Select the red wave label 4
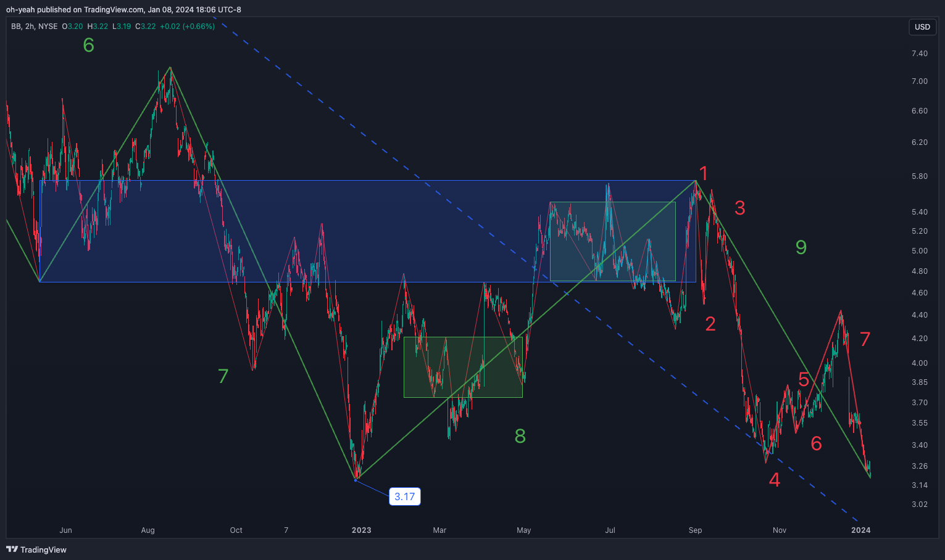The height and width of the screenshot is (560, 945). click(x=775, y=480)
